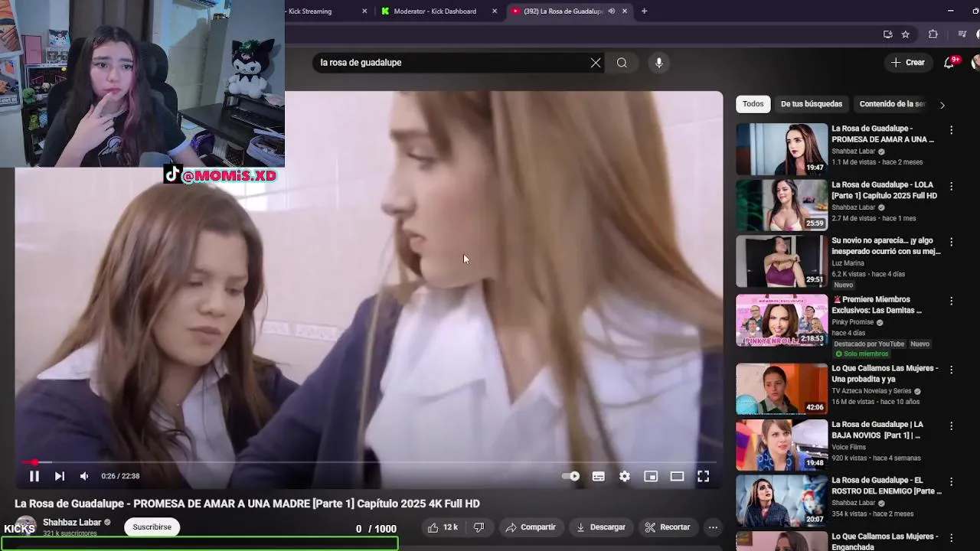Open options for EL ROSTRO DEL ENEMIGO
980x551 pixels.
click(951, 482)
